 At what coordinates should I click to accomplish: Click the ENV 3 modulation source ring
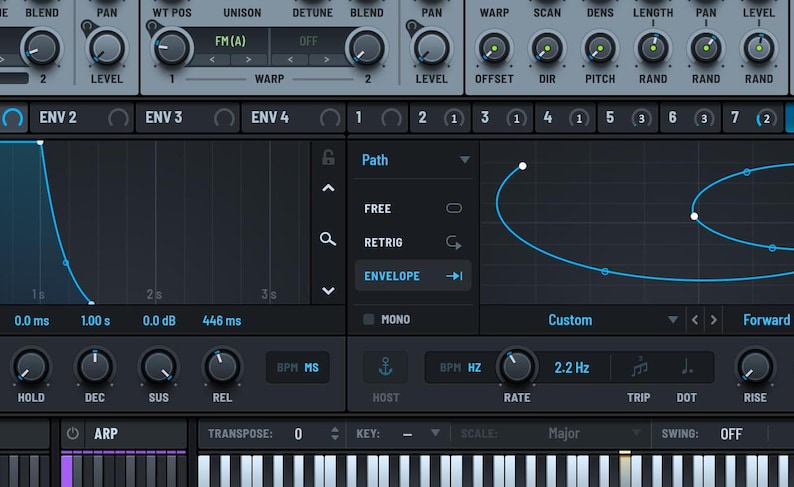coord(224,118)
